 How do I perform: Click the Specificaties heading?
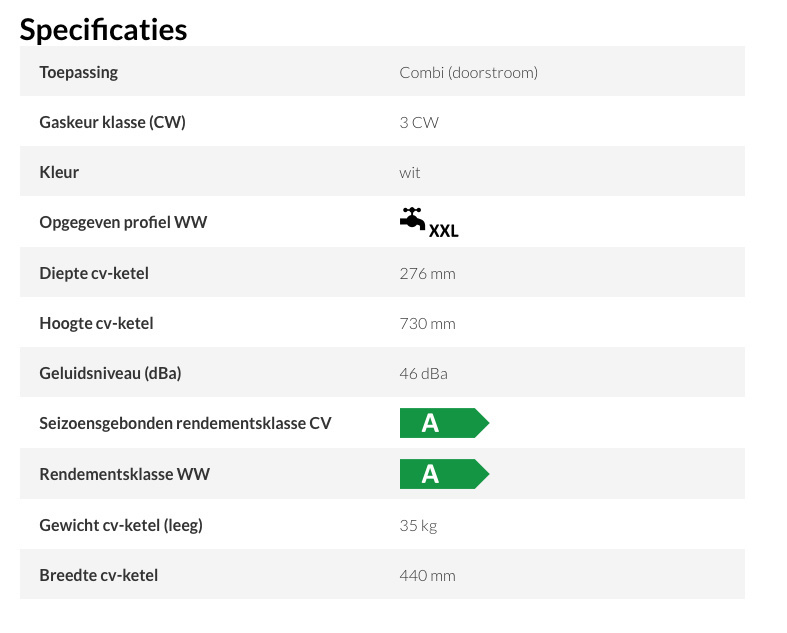click(x=103, y=29)
